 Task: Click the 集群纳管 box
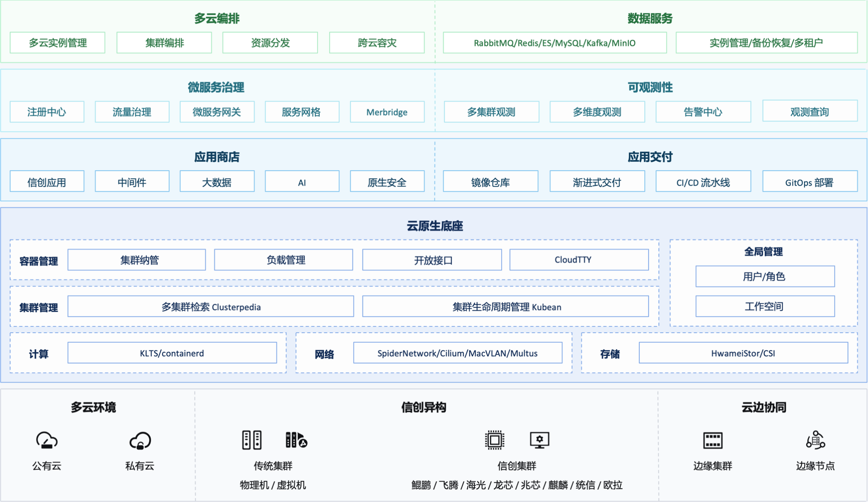click(x=136, y=260)
